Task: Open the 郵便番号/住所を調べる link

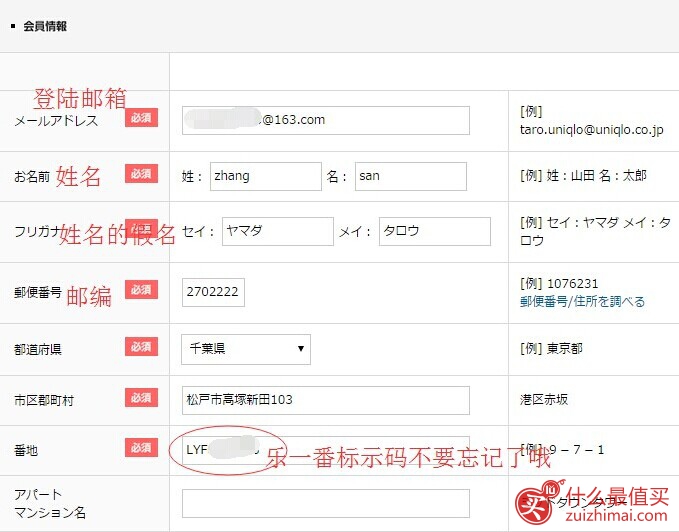Action: (x=582, y=301)
